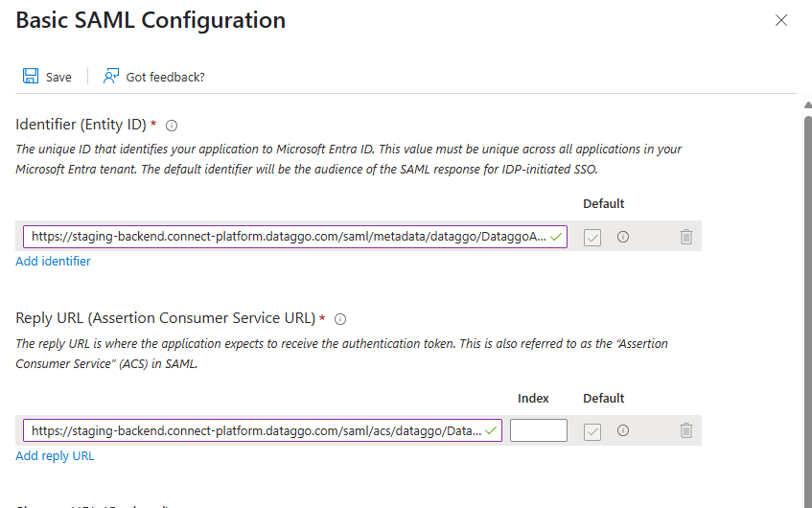812x508 pixels.
Task: Click the Save disk icon
Action: pos(31,76)
